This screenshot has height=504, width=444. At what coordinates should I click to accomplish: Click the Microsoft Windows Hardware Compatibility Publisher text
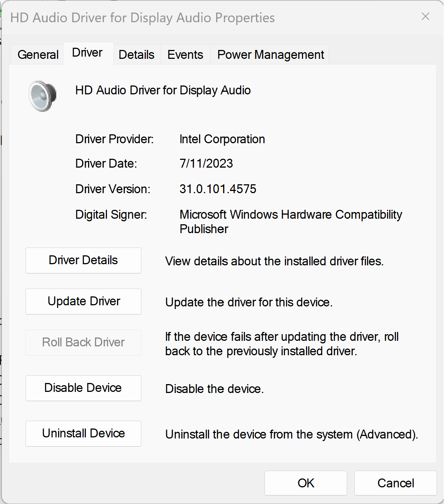tap(291, 222)
